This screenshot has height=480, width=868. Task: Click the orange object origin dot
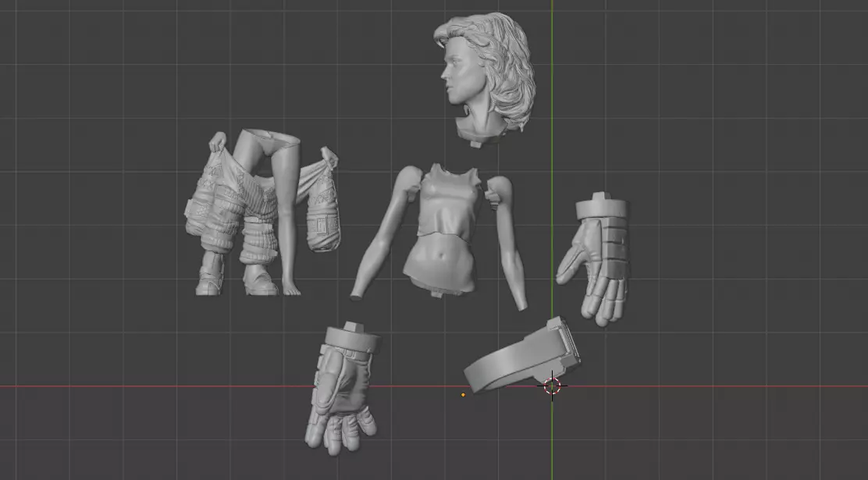(x=463, y=395)
